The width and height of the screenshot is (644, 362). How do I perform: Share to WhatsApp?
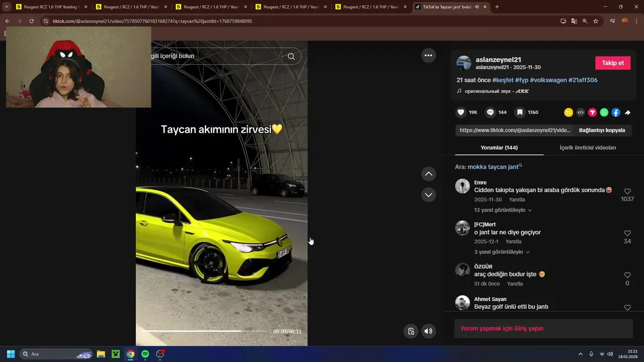604,113
